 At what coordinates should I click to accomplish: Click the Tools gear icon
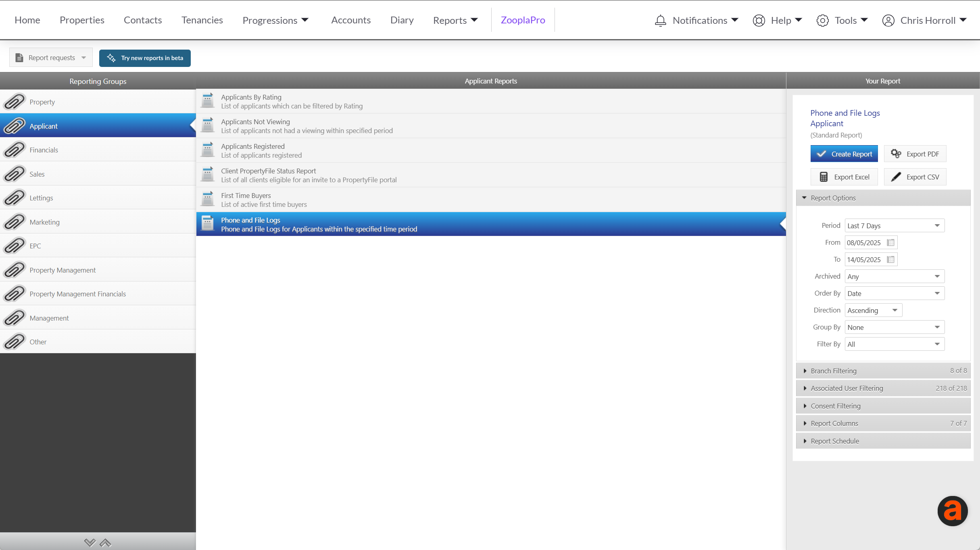click(822, 20)
